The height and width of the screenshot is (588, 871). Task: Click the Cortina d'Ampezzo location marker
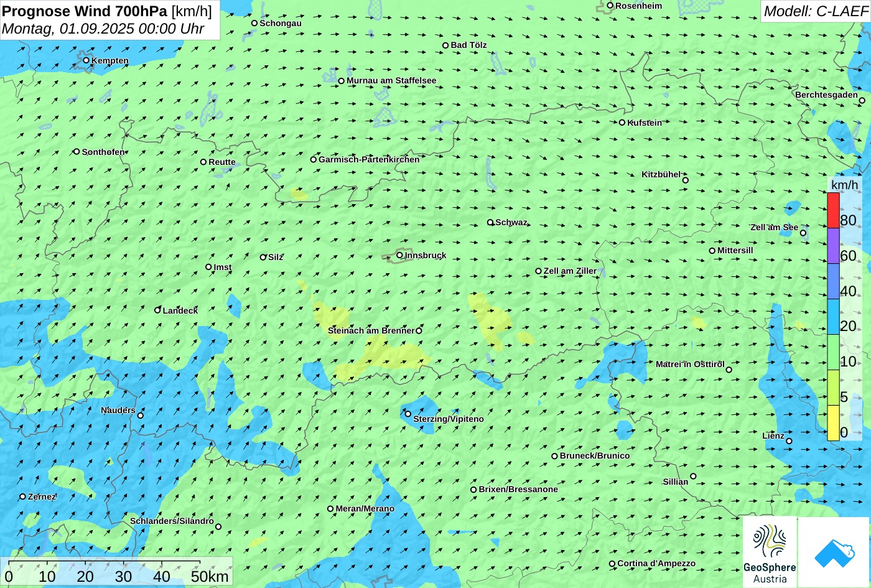pos(612,564)
